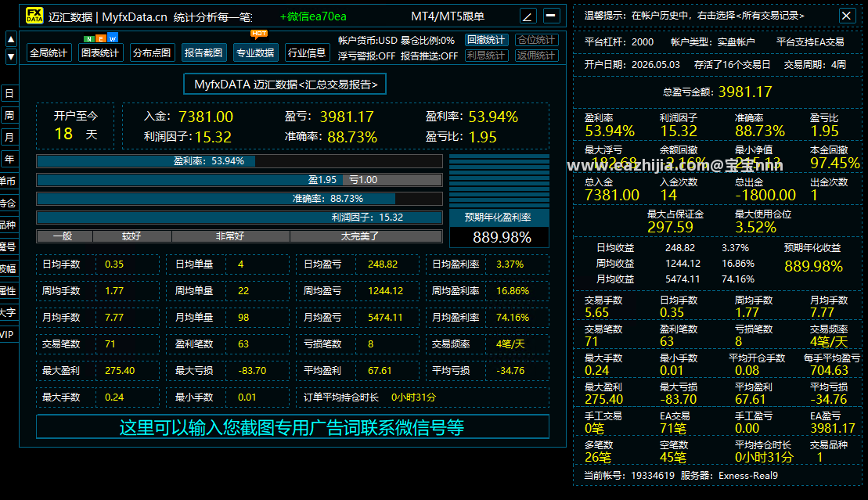868x500 pixels.
Task: Click the advertisement text input banner
Action: coord(293,427)
